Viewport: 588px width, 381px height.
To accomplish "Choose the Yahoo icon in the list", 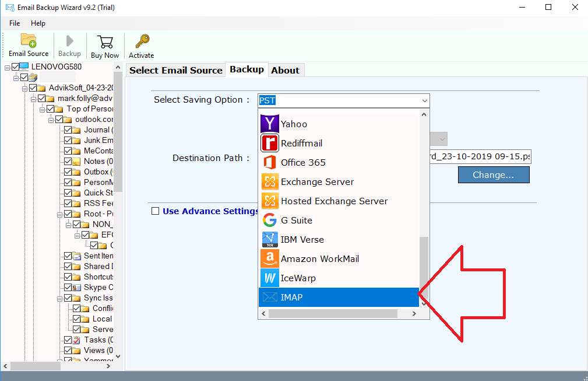I will (270, 124).
